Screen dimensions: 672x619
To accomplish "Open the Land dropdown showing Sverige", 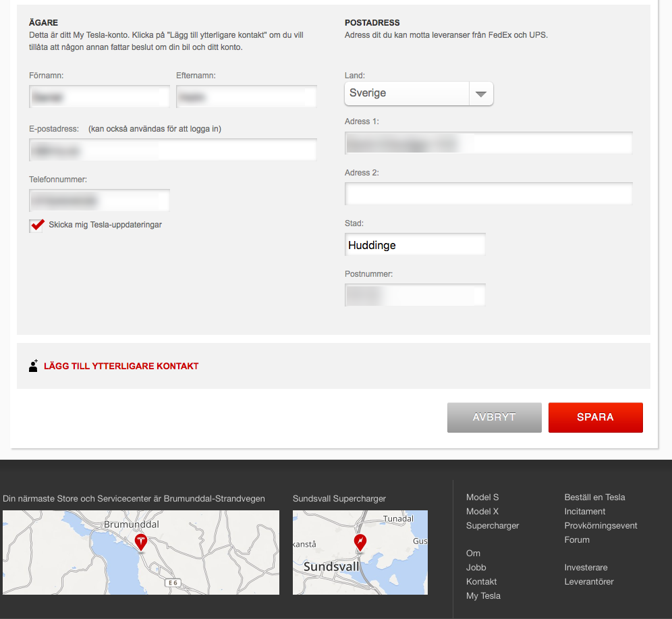I will [x=419, y=93].
